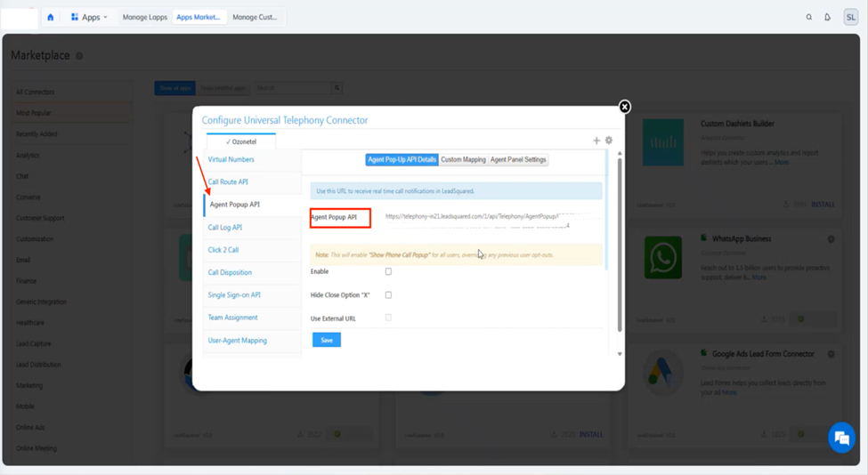Open the notifications bell
The width and height of the screenshot is (868, 475).
pos(827,17)
